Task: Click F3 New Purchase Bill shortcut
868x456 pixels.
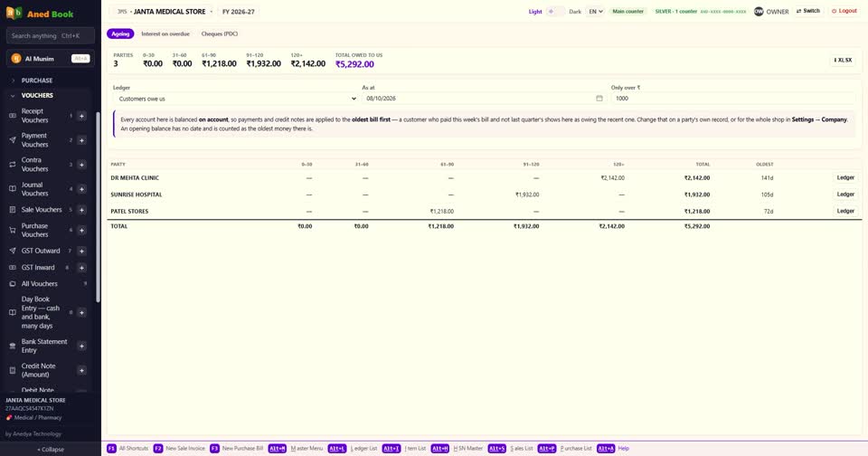Action: click(x=236, y=448)
